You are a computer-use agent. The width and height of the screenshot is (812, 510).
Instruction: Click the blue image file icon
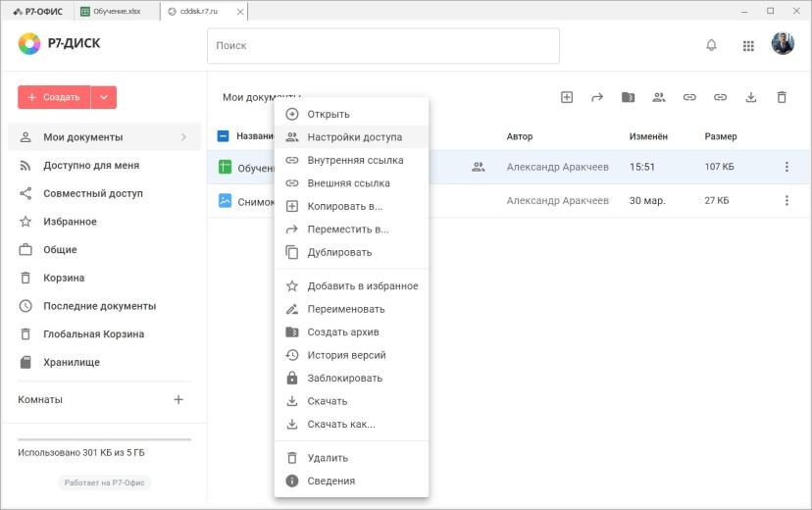(225, 200)
